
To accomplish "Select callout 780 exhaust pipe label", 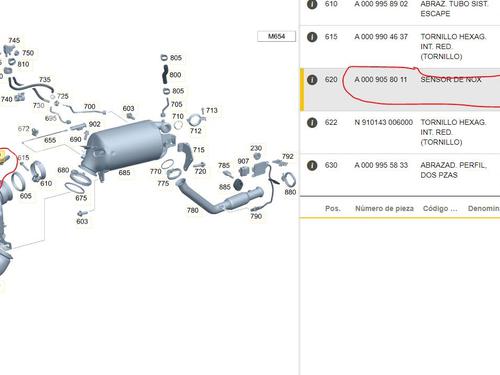I will (x=193, y=210).
